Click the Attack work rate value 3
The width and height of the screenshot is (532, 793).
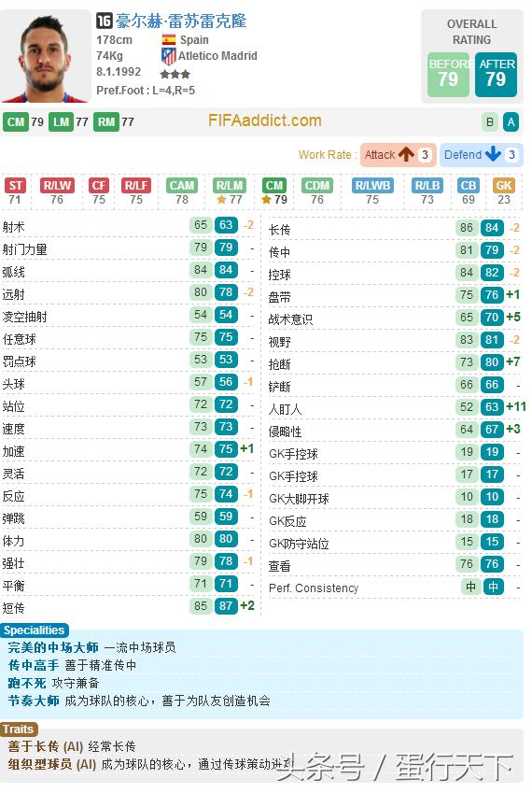[425, 154]
